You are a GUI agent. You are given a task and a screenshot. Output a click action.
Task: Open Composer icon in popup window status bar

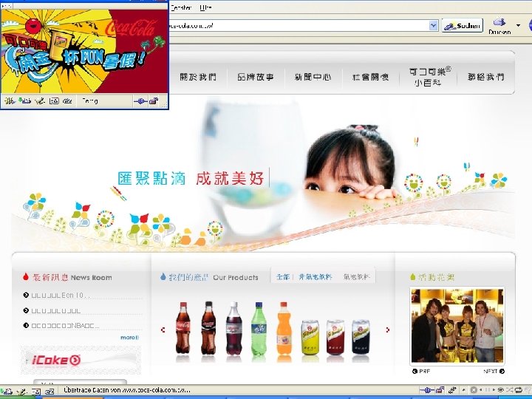pos(40,100)
